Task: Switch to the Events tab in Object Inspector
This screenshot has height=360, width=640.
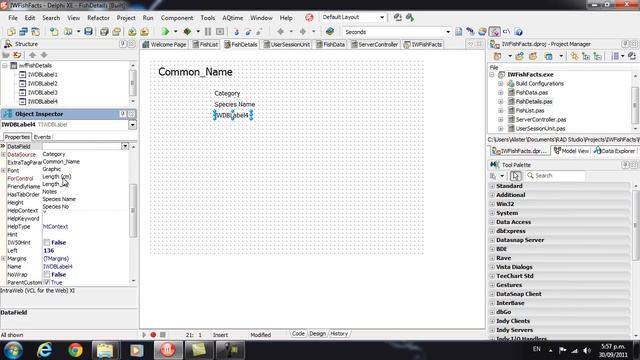Action: pyautogui.click(x=42, y=137)
